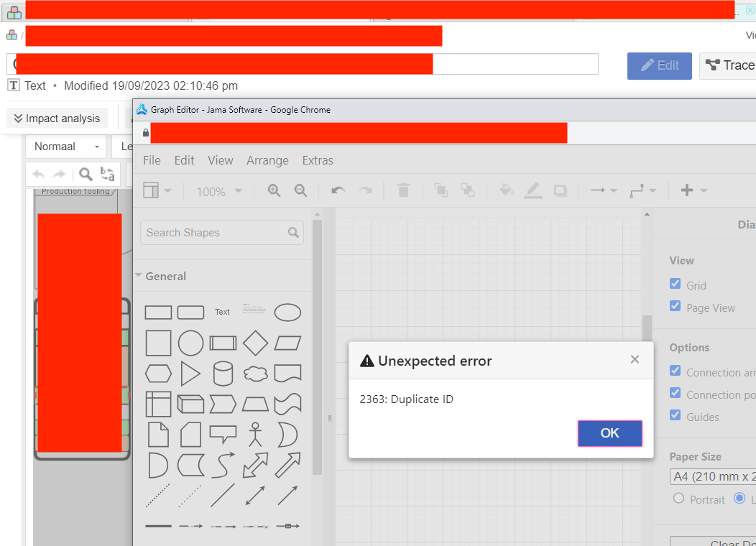Image resolution: width=756 pixels, height=546 pixels.
Task: Click the Search Shapes input field
Action: [x=214, y=233]
